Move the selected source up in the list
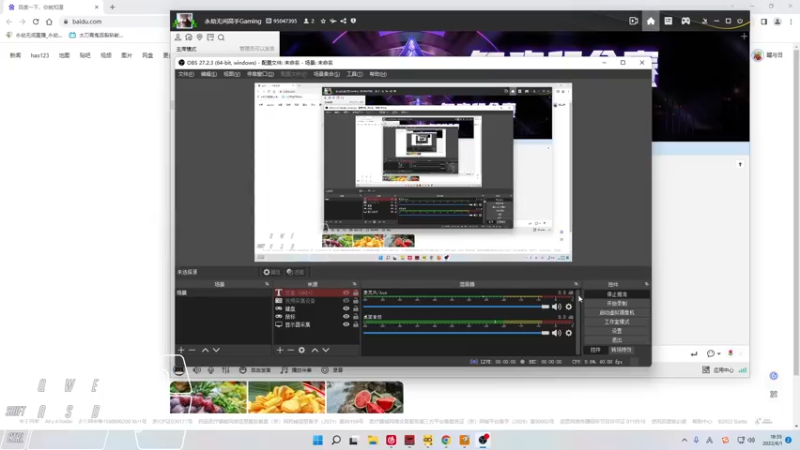 tap(315, 350)
